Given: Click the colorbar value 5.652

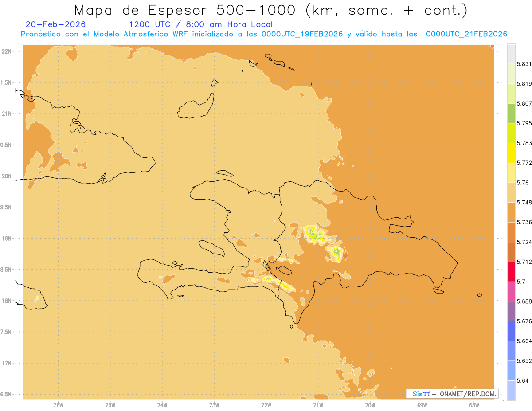Looking at the screenshot, I should click(x=525, y=361).
